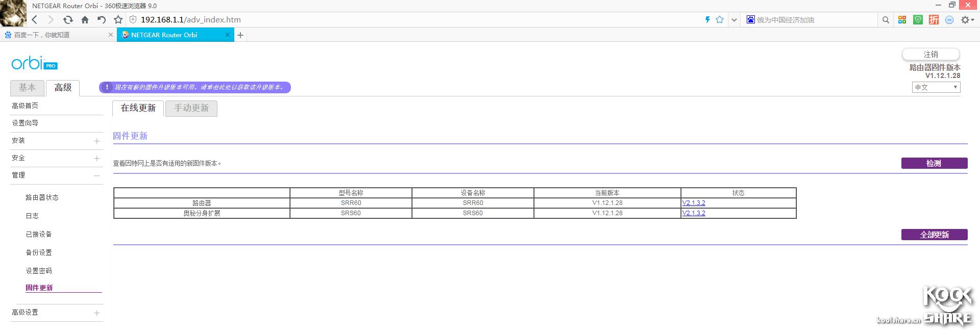Viewport: 980px width, 333px height.
Task: Click the blue circular minus extension icon
Action: tap(949, 20)
